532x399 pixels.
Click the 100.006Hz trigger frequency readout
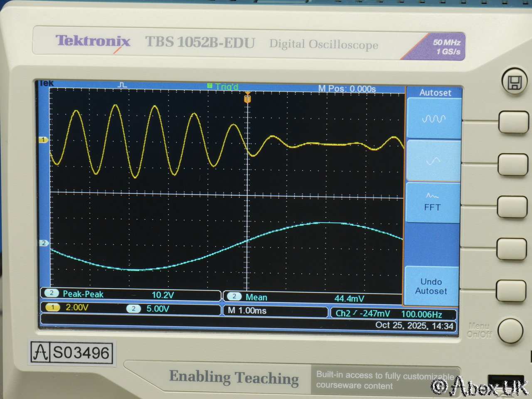point(421,314)
